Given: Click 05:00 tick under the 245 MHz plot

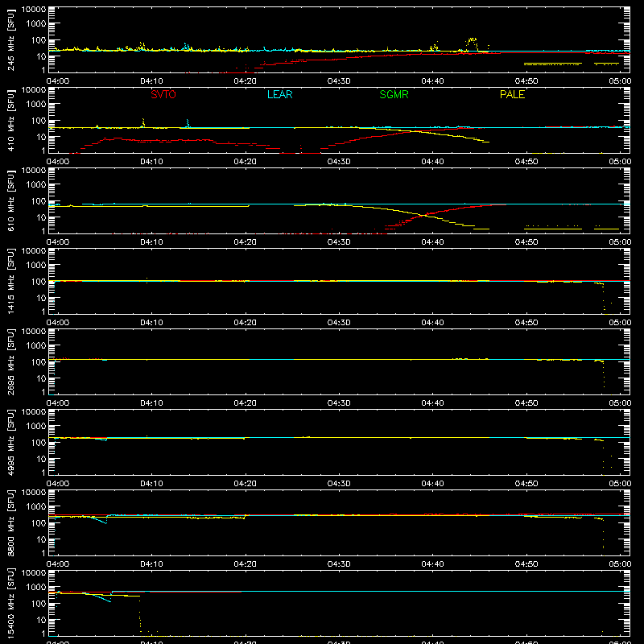Looking at the screenshot, I should pyautogui.click(x=620, y=81).
